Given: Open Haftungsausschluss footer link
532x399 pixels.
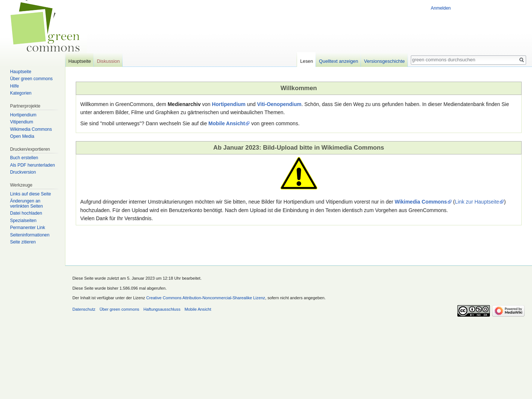Looking at the screenshot, I should 162,309.
